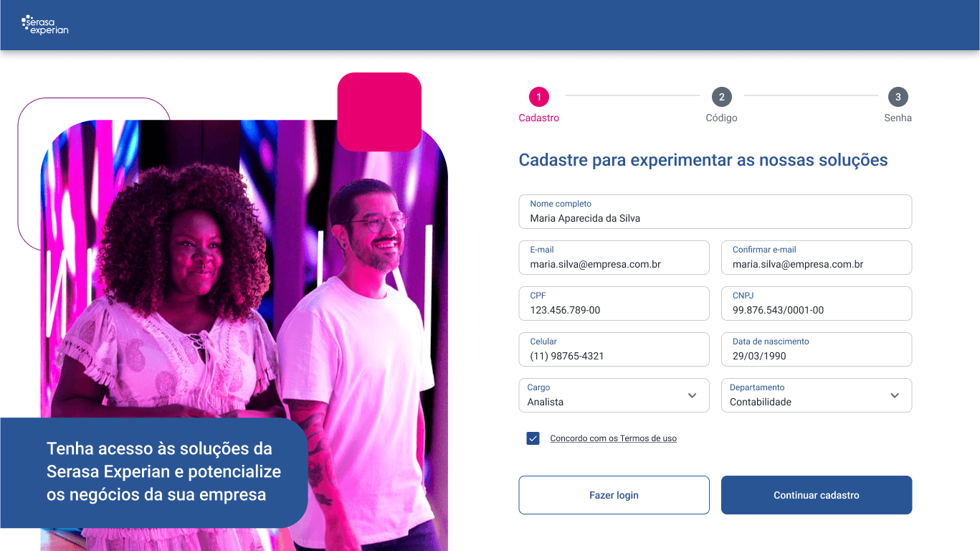
Task: Click the Senha step label
Action: [x=898, y=118]
